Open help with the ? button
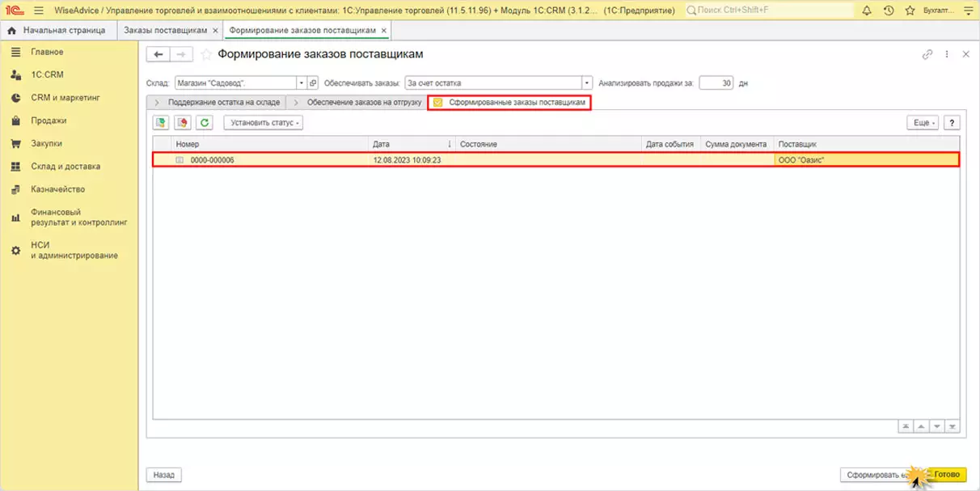This screenshot has height=491, width=980. tap(952, 123)
